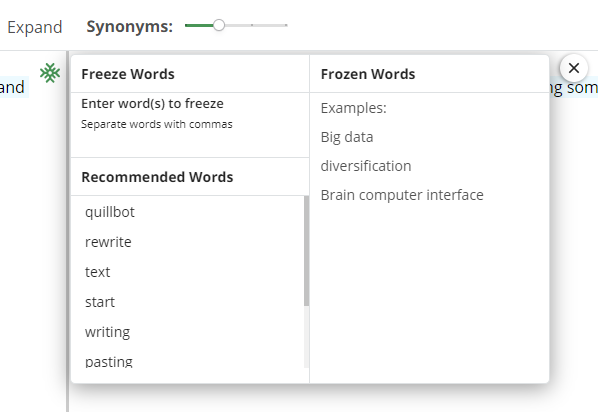
Task: Freeze the recommended word start
Action: (x=100, y=302)
